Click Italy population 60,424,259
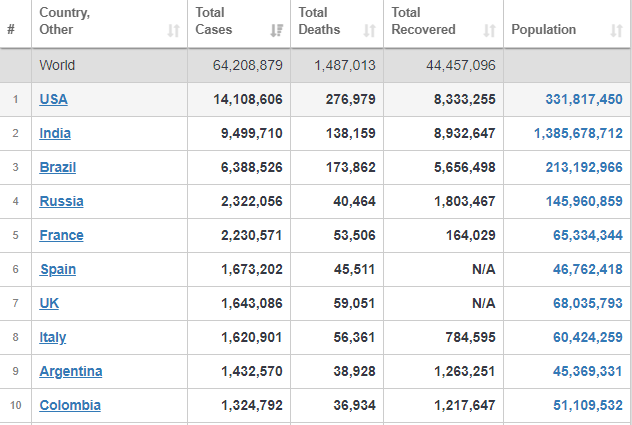Screen dimensions: 632x425 (x=588, y=337)
